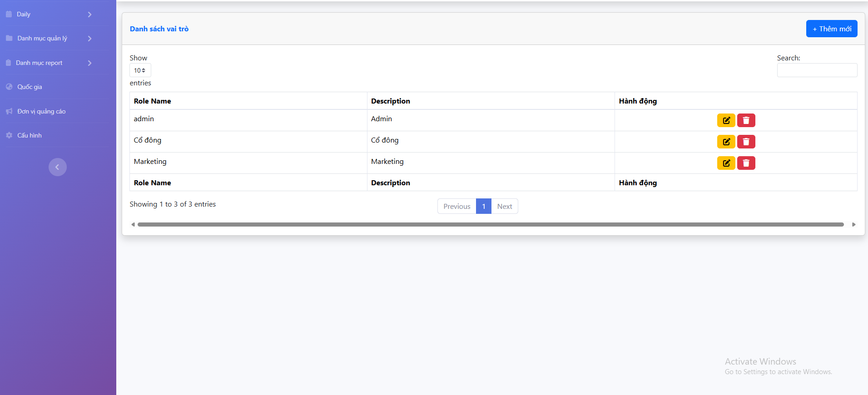Click the horizontal table scrollbar
This screenshot has width=868, height=395.
click(x=491, y=224)
